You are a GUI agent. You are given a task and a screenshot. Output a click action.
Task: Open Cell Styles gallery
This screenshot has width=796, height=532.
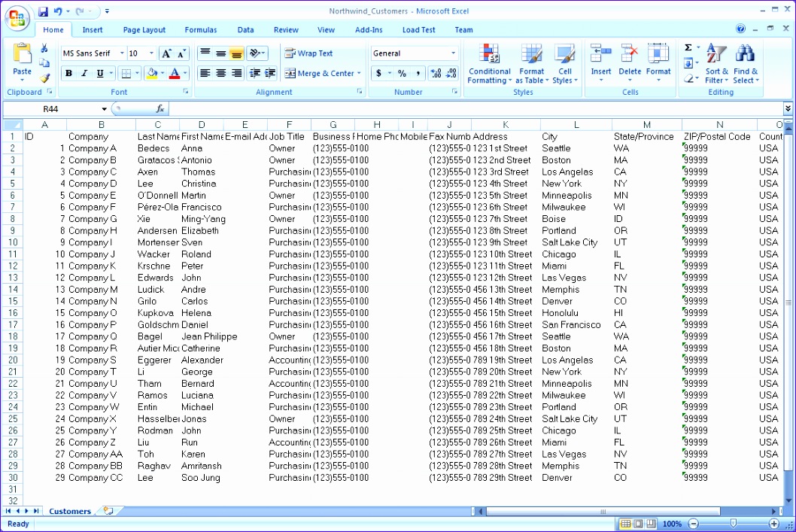click(x=564, y=64)
